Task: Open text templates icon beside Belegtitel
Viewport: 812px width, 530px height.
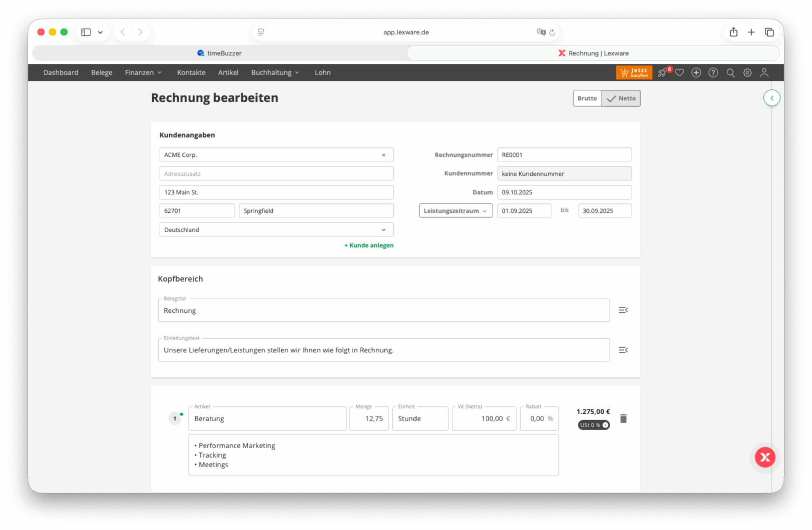Action: pos(623,310)
